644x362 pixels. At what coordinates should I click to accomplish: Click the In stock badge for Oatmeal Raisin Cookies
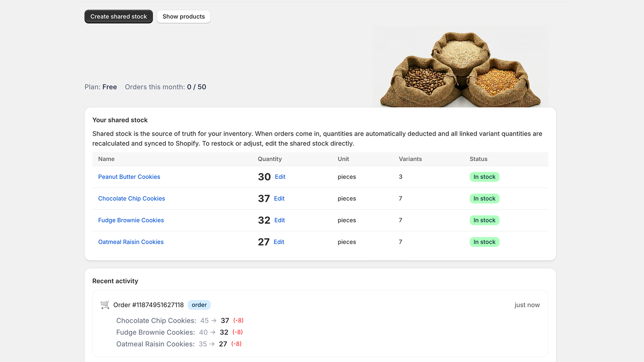[484, 242]
